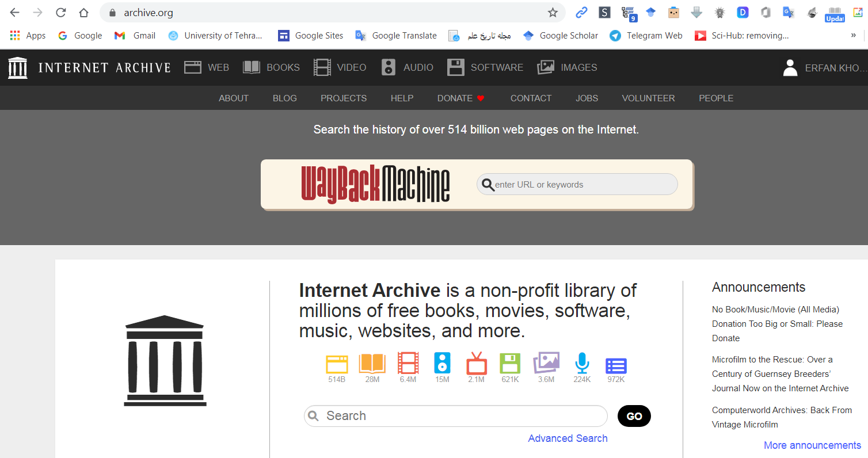Image resolution: width=868 pixels, height=458 pixels.
Task: Open the dark square S extension
Action: [604, 12]
